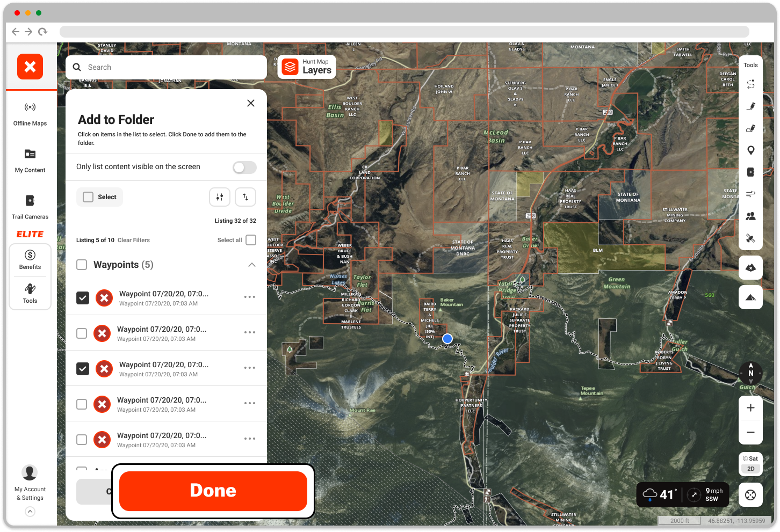Click Clear Filters link
The height and width of the screenshot is (532, 780).
pyautogui.click(x=134, y=240)
